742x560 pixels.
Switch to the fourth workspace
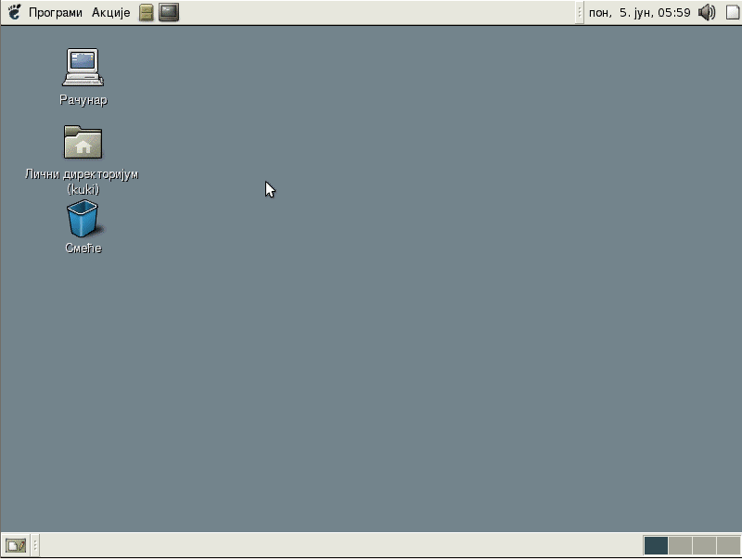(728, 545)
